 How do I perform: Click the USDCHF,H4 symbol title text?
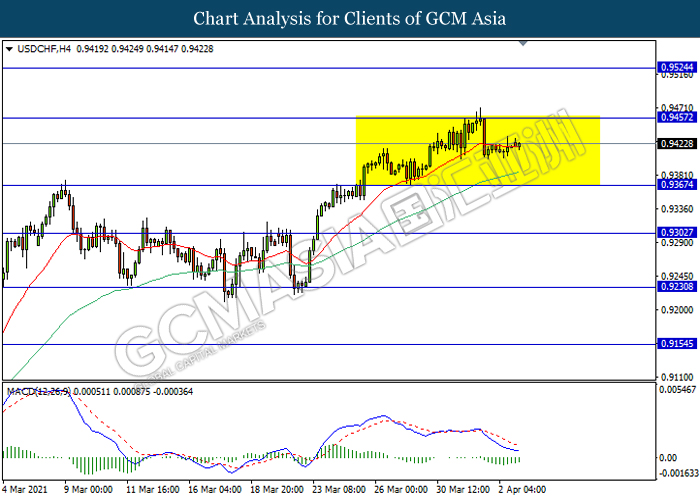(44, 49)
